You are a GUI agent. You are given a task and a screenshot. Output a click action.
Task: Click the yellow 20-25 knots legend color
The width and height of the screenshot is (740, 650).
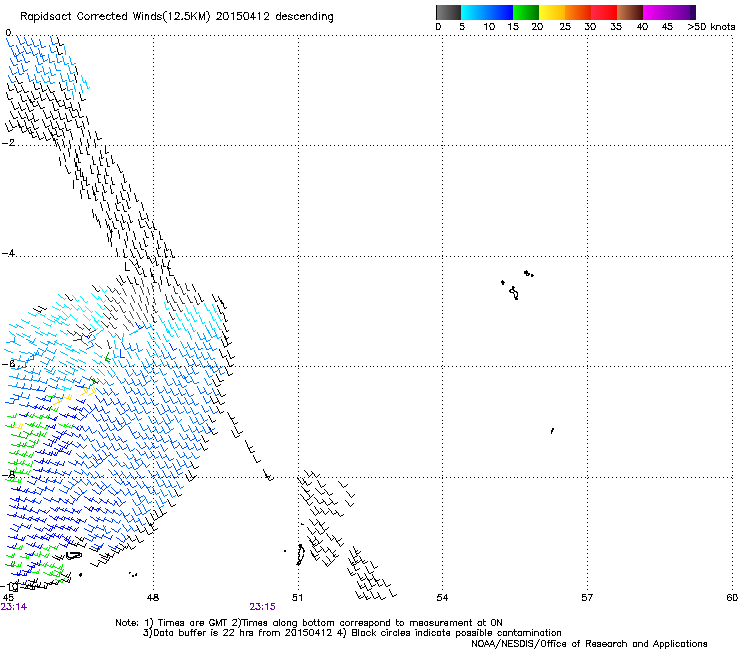click(552, 12)
